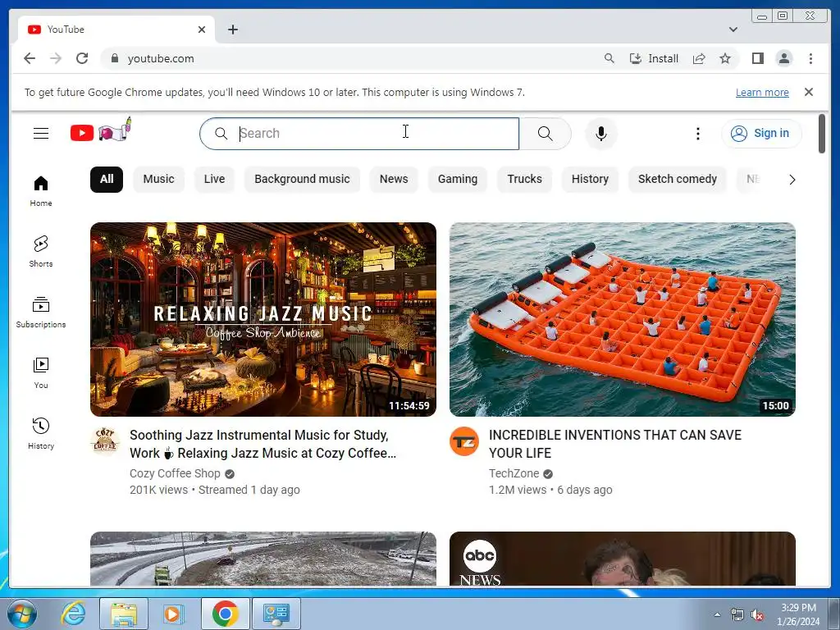Open the snowy road video thumbnail

(263, 558)
